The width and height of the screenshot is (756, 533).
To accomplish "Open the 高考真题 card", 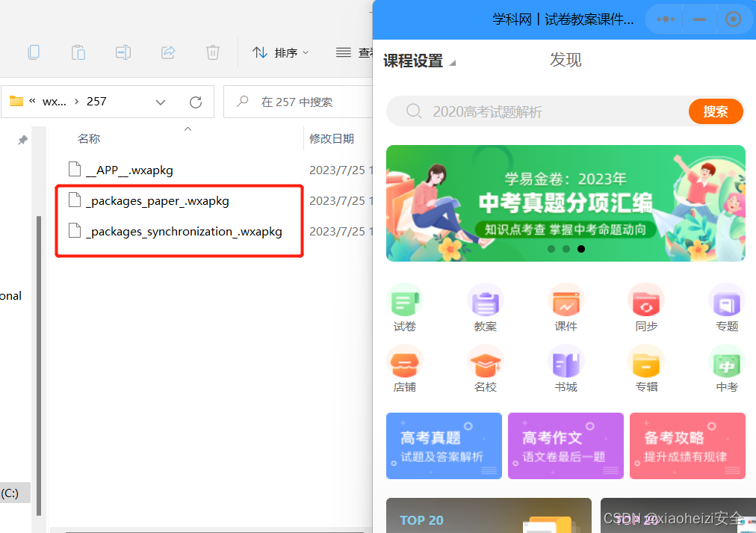I will click(444, 446).
